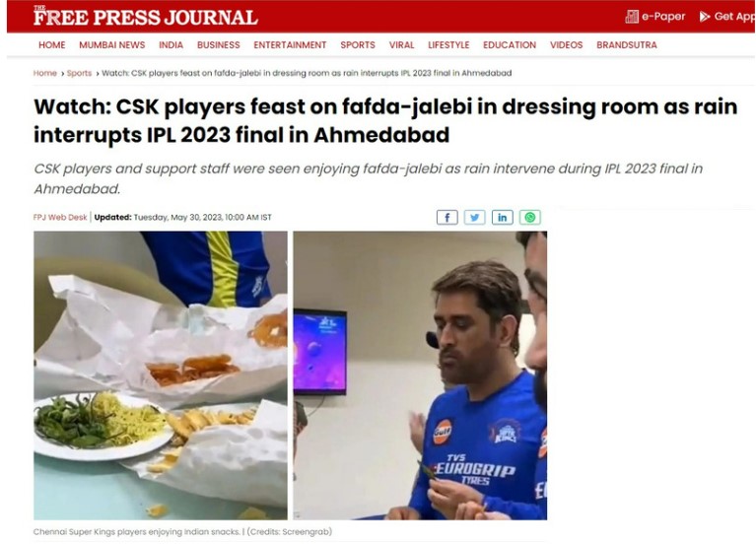Screen dimensions: 756x544
Task: Select the BUSINESS navigation item
Action: (219, 45)
